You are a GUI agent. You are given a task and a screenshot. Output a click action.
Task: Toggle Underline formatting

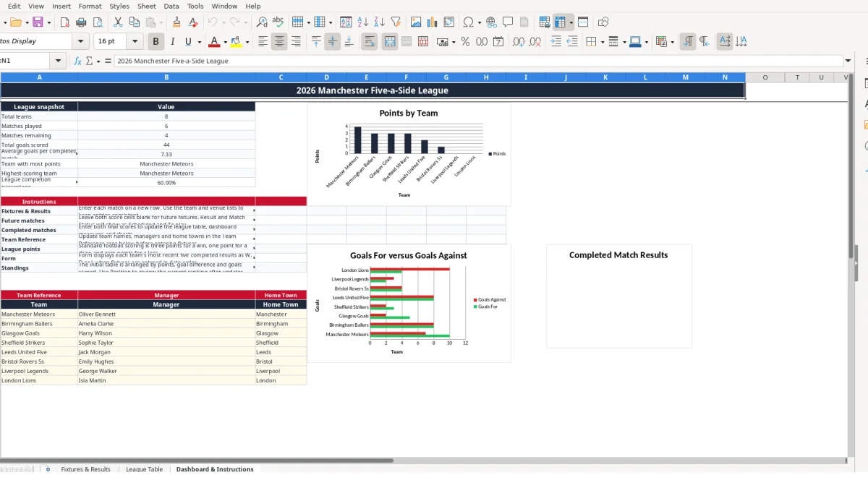pos(189,42)
